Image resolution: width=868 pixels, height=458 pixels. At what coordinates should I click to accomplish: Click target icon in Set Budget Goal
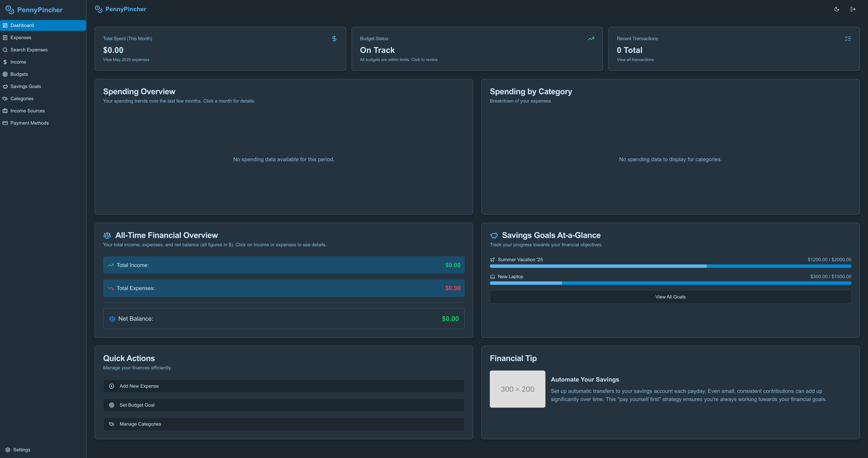112,405
